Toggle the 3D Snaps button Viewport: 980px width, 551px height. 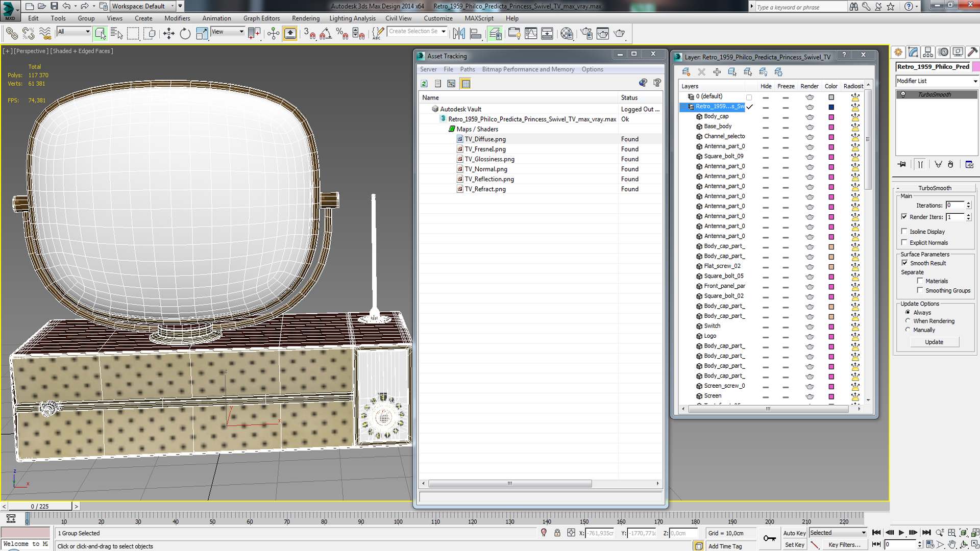[309, 34]
